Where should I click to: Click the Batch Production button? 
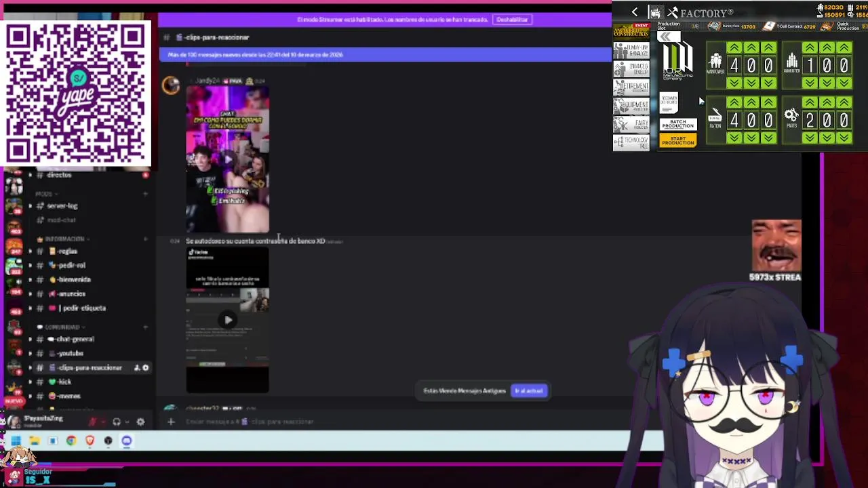tap(678, 125)
